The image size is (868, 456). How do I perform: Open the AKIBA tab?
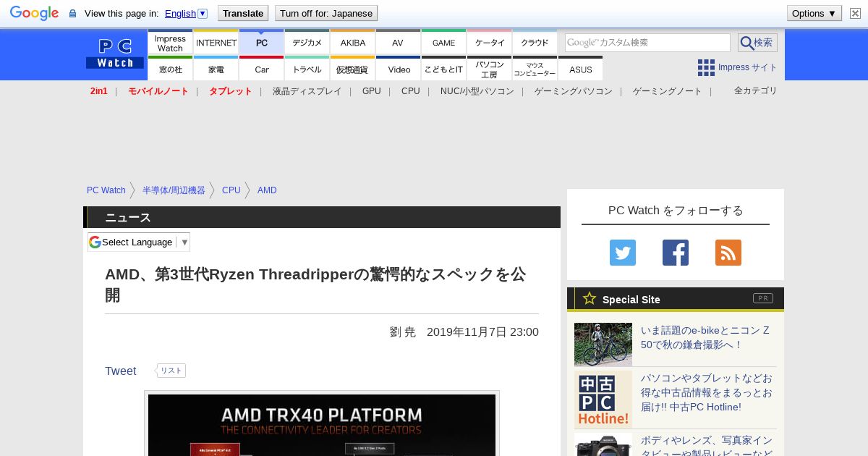coord(353,43)
